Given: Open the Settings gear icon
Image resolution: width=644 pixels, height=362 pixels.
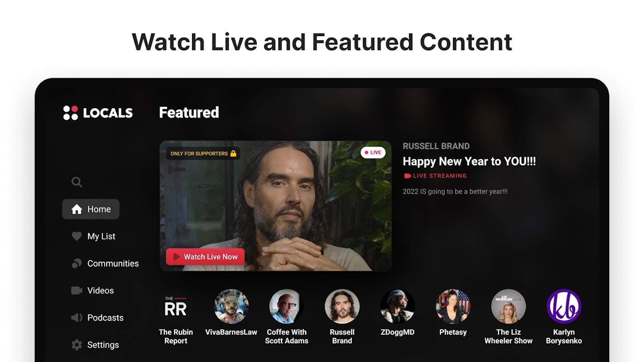Looking at the screenshot, I should tap(77, 345).
